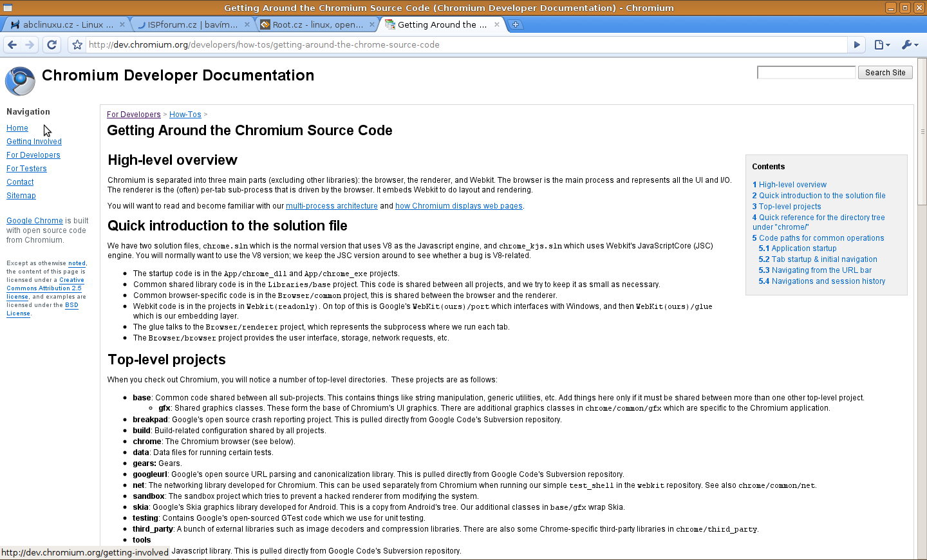Screen dimensions: 927x560
Task: Minimize the Chromium window
Action: click(x=890, y=8)
